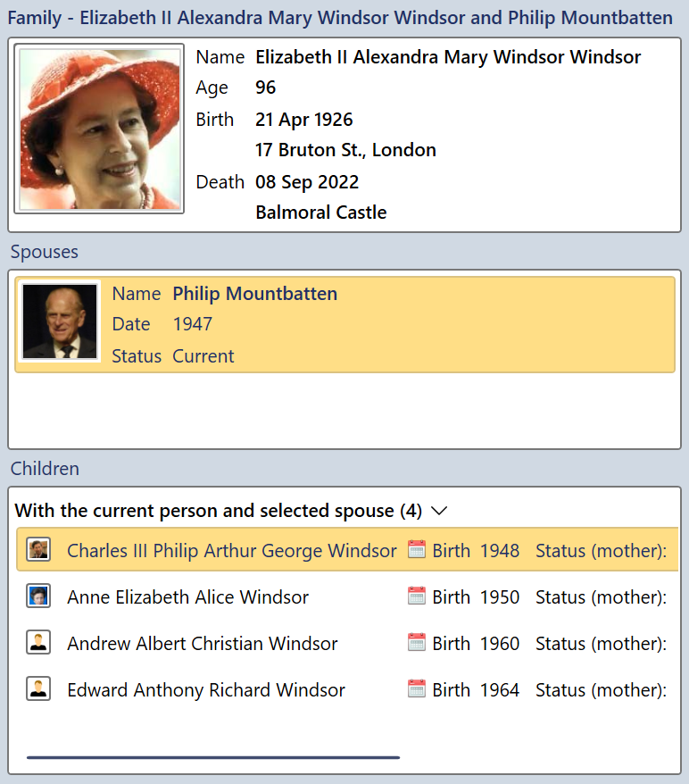689x784 pixels.
Task: Choose Andrew Albert Christian Windsor in children list
Action: click(202, 643)
